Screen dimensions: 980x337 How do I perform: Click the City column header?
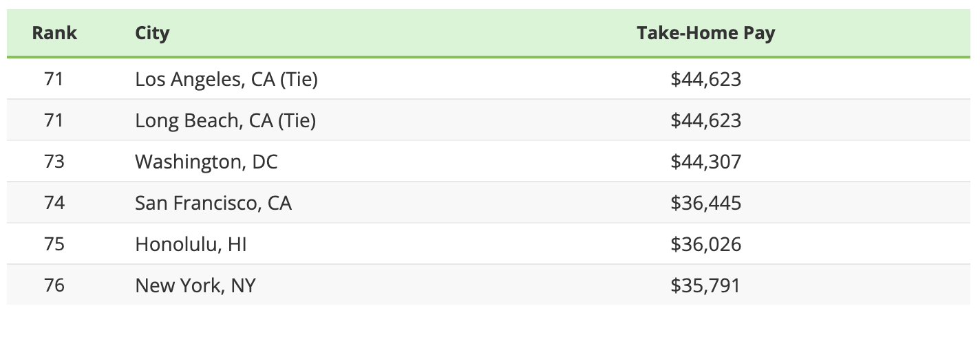pos(152,33)
